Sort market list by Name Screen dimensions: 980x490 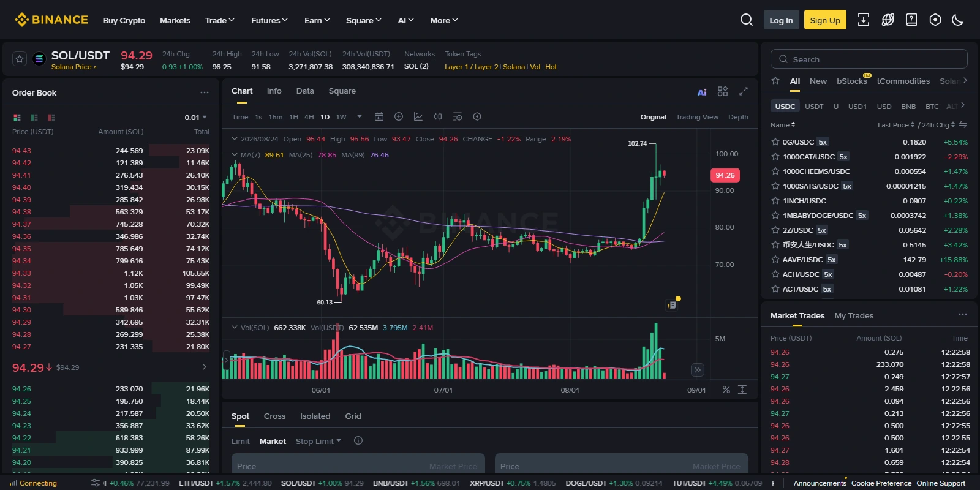point(783,125)
